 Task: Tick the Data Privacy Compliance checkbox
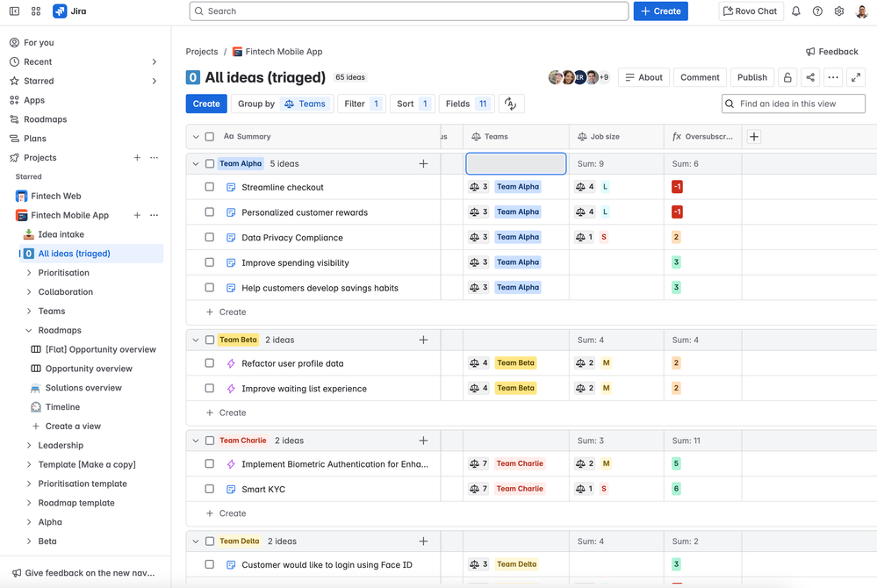pos(209,237)
